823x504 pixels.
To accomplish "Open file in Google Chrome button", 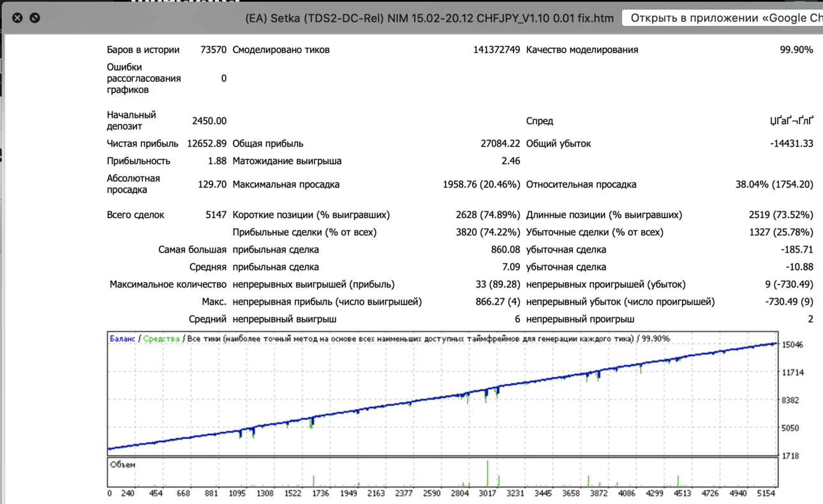I will point(723,18).
